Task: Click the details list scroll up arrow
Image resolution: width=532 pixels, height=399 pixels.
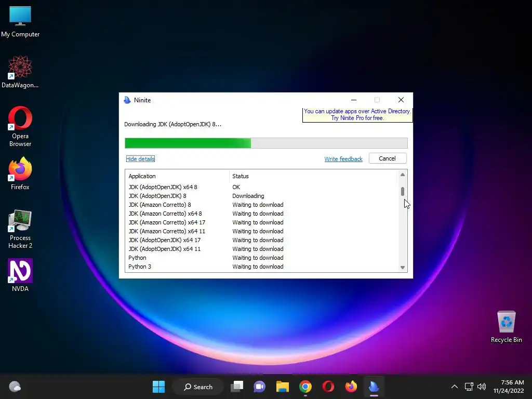Action: tap(403, 175)
